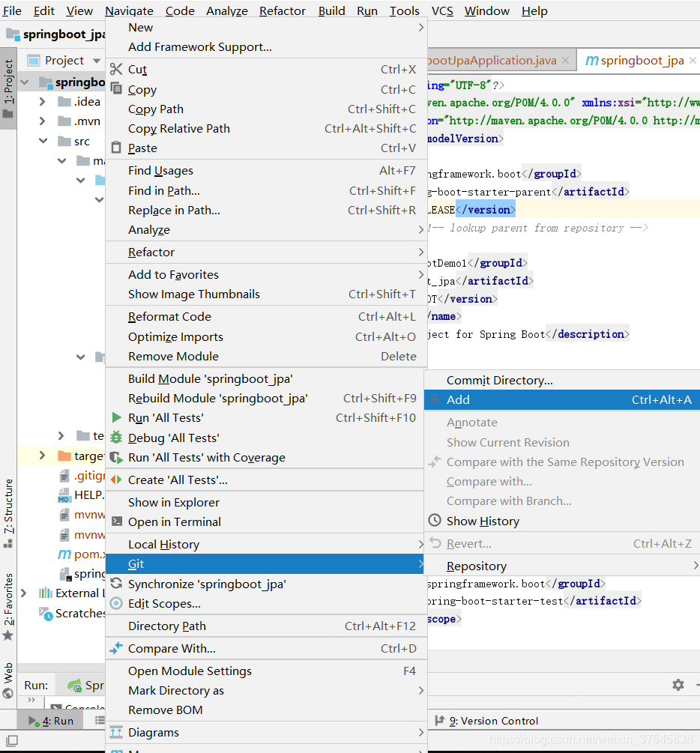Open the Build menu in menu bar
Viewport: 700px width, 753px height.
pos(331,10)
